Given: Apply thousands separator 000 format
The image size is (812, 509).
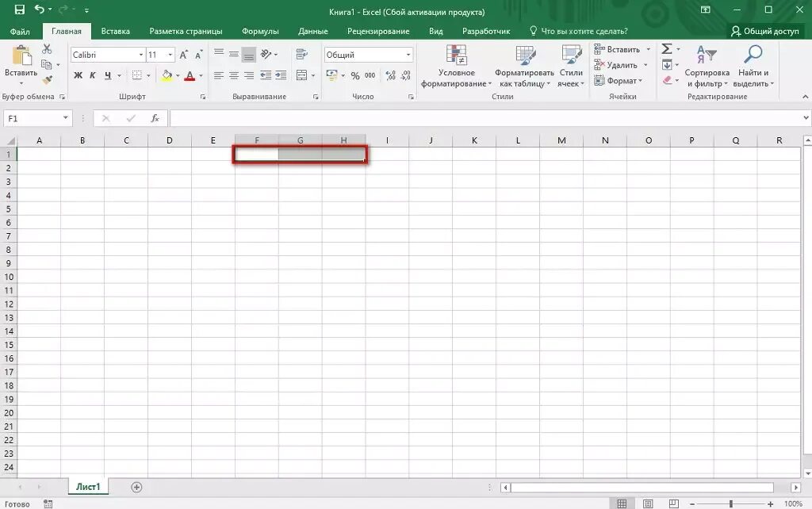Looking at the screenshot, I should tap(370, 75).
